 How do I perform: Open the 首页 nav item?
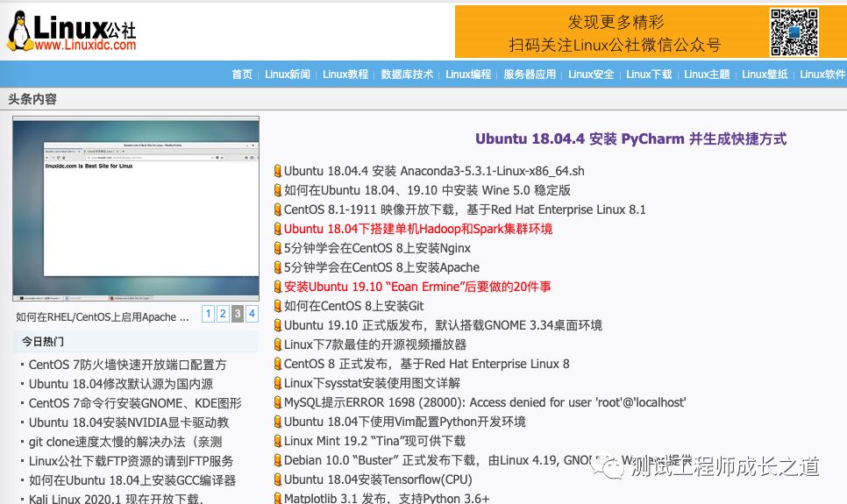[x=242, y=74]
